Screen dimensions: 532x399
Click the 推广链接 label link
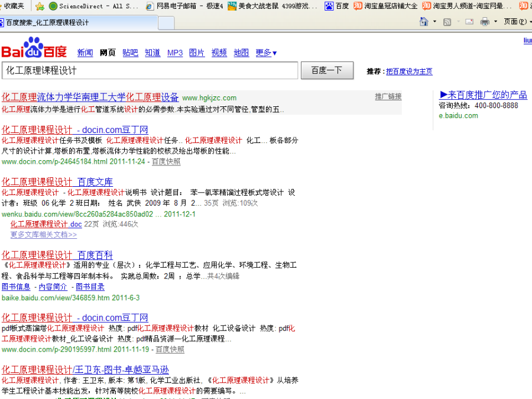[388, 97]
